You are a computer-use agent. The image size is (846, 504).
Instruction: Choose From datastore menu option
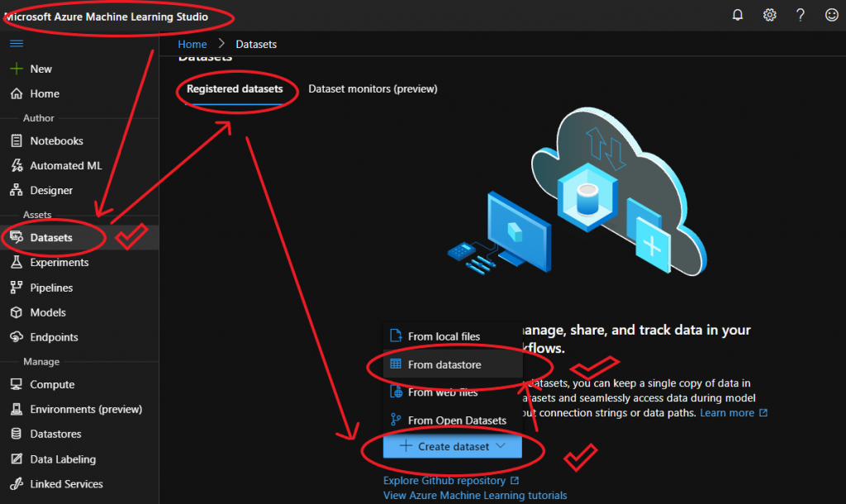pos(453,364)
